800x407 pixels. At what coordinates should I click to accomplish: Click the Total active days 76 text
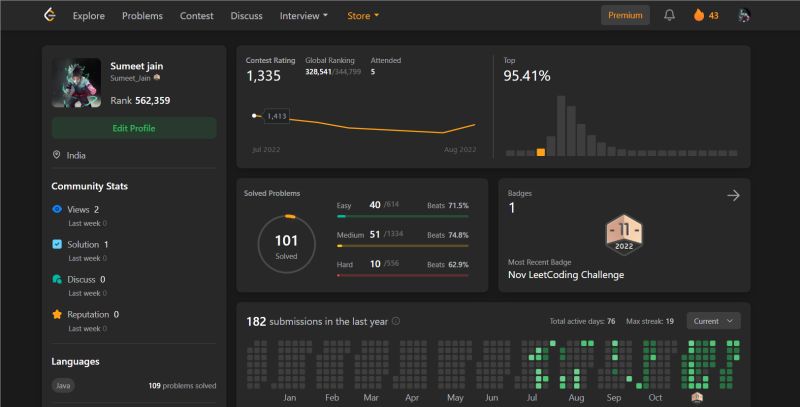[582, 321]
